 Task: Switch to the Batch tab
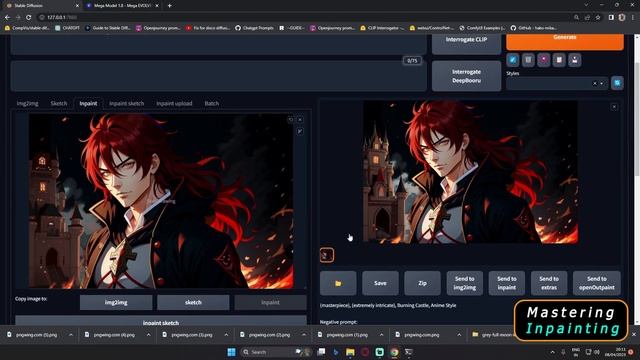(x=211, y=103)
